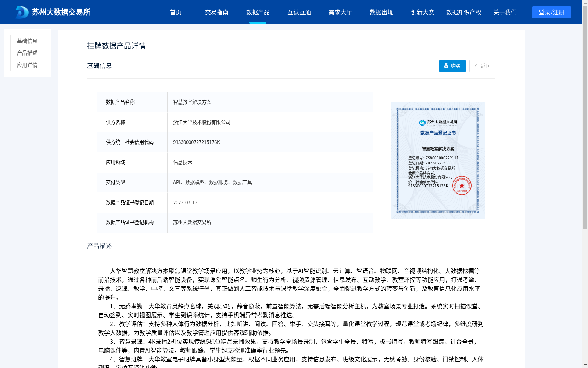This screenshot has height=368, width=588.
Task: Select supplier name 浙江大华技术股份有限公司
Action: pos(202,122)
